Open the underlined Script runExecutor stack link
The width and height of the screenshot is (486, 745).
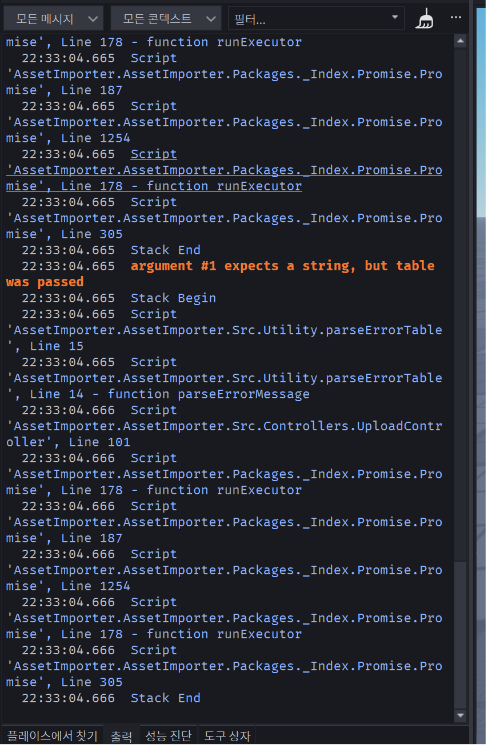(224, 170)
